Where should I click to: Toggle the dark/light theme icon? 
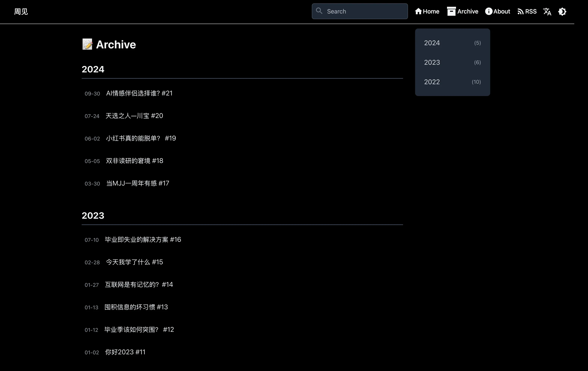tap(562, 11)
